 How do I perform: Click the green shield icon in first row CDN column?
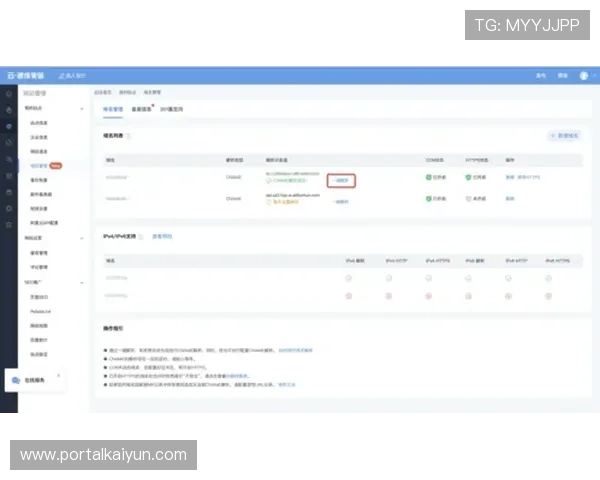(x=429, y=177)
